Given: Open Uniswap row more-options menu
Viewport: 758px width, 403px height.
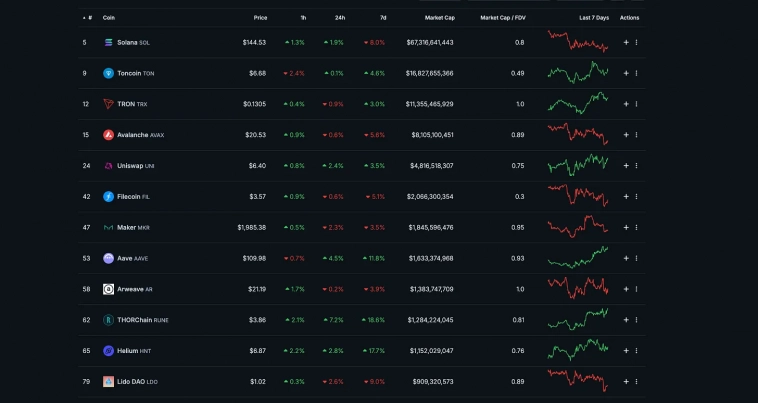Looking at the screenshot, I should tap(636, 166).
